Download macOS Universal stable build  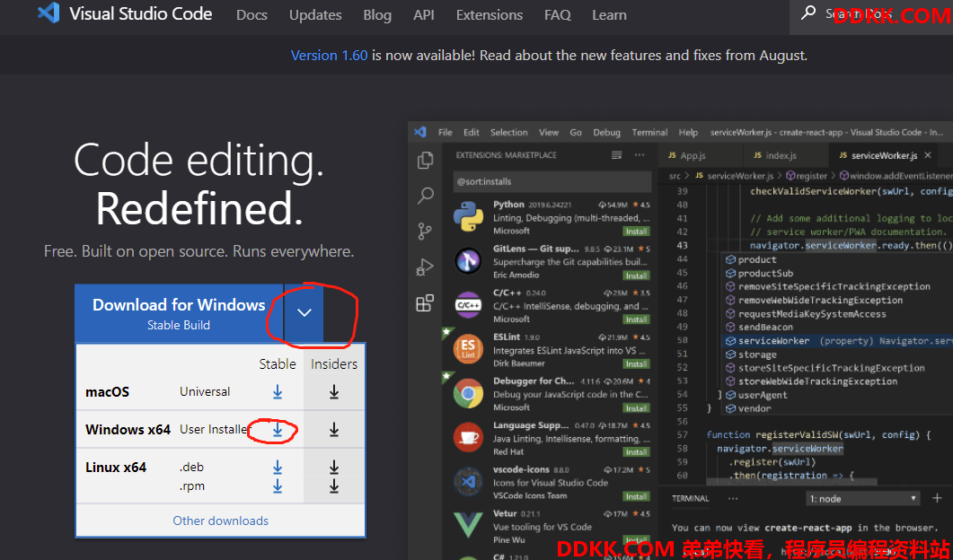click(278, 392)
